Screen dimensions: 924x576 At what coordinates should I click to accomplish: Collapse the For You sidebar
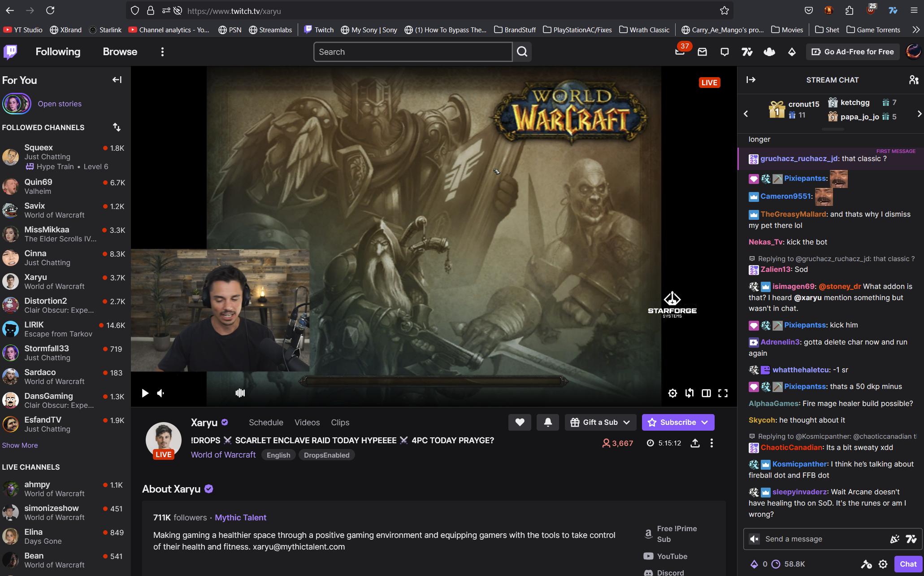[x=117, y=80]
